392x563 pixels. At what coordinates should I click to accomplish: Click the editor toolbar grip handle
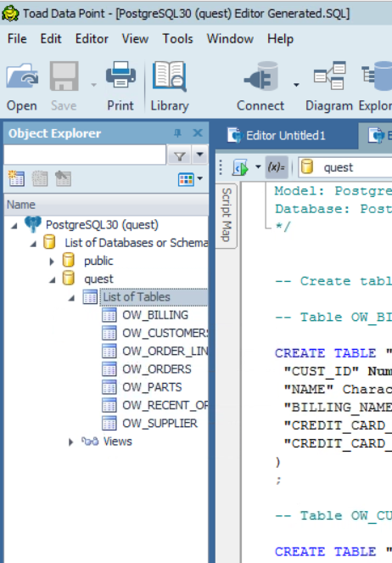pyautogui.click(x=221, y=167)
